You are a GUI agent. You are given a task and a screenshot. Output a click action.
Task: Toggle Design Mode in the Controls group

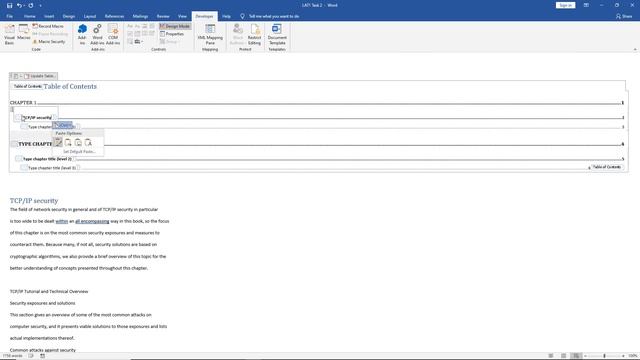175,26
